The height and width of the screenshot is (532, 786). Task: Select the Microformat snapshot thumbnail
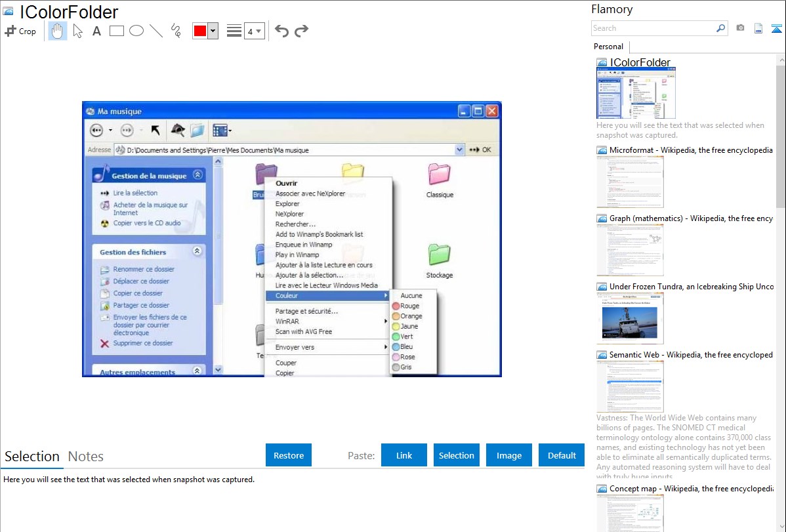630,182
